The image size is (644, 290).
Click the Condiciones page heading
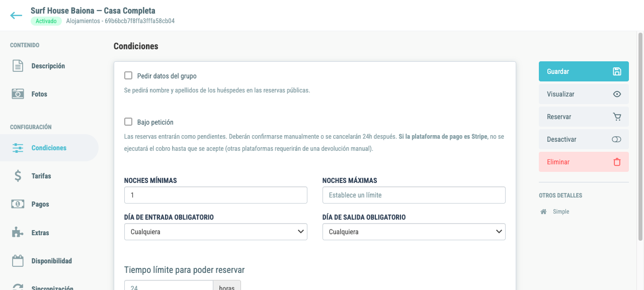pyautogui.click(x=136, y=46)
